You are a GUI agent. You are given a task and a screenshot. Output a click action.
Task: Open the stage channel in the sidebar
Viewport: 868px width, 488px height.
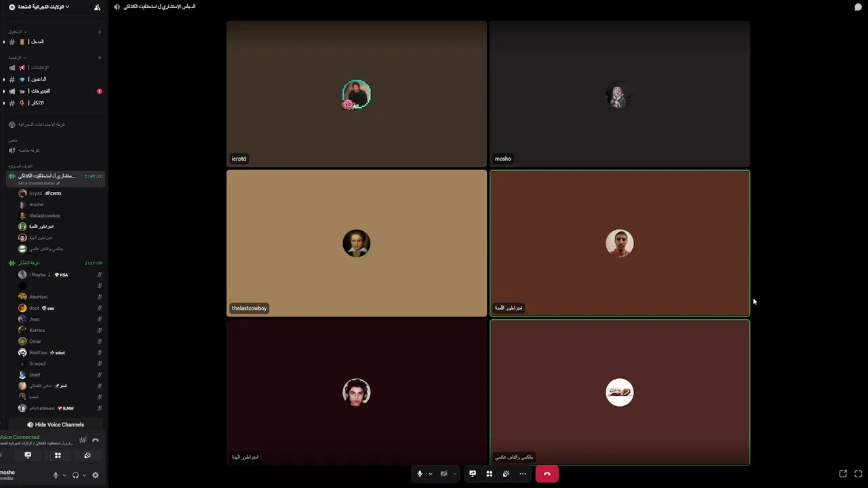54,125
